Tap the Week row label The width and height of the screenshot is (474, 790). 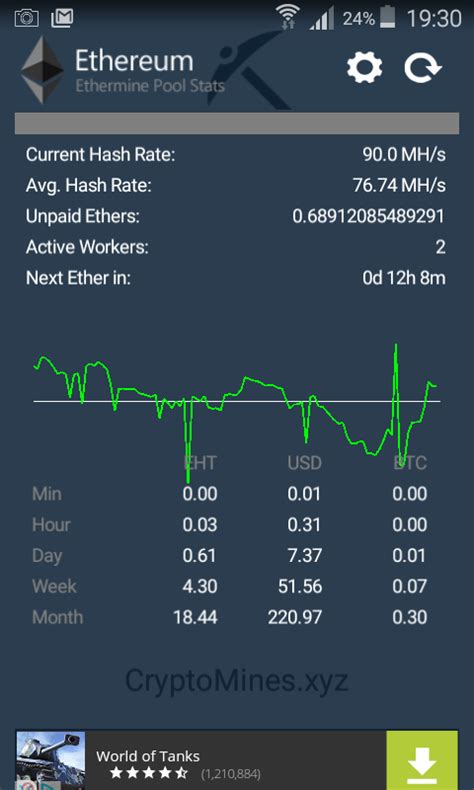54,586
